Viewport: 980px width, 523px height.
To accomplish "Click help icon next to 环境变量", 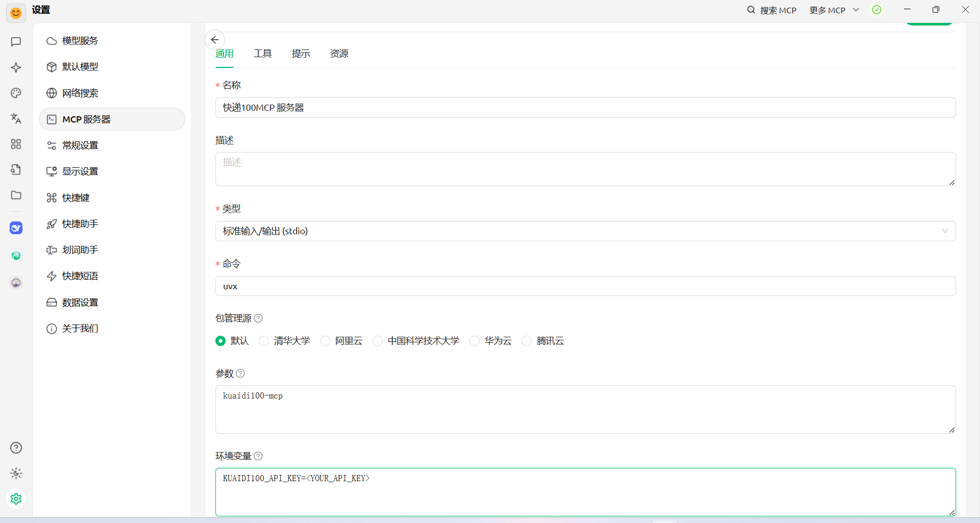I will click(258, 456).
